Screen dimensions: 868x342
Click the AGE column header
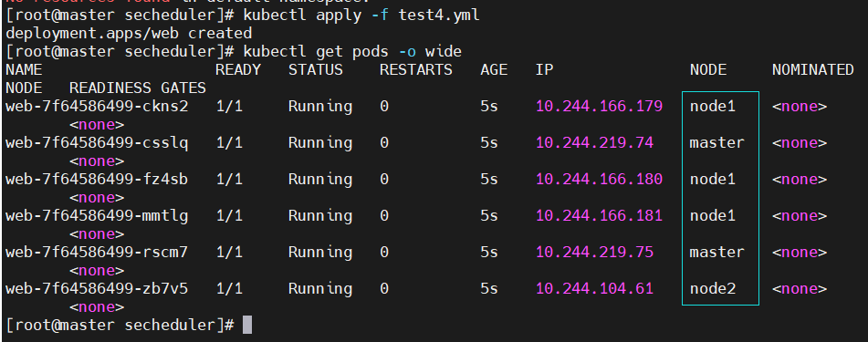tap(494, 69)
